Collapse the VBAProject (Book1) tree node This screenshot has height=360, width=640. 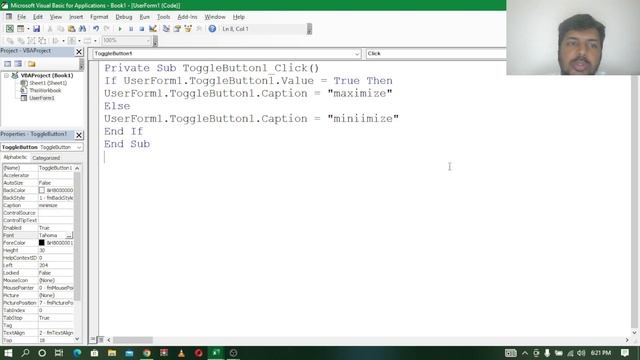point(7,76)
